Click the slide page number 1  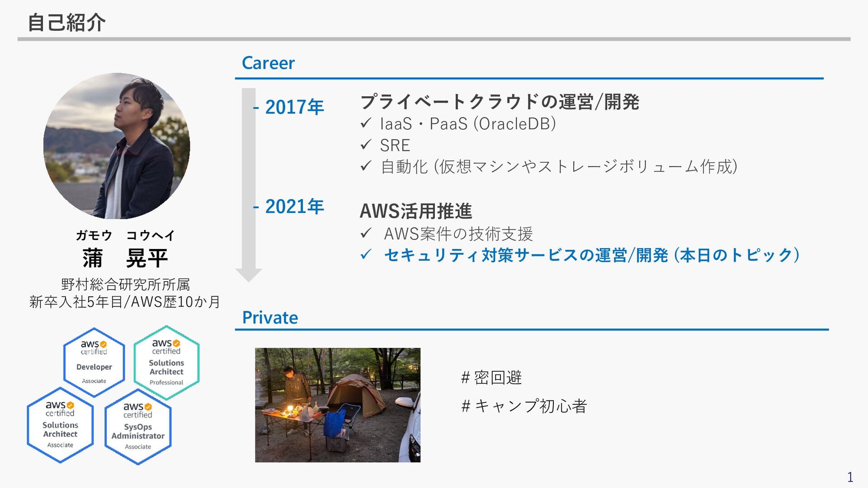[850, 477]
